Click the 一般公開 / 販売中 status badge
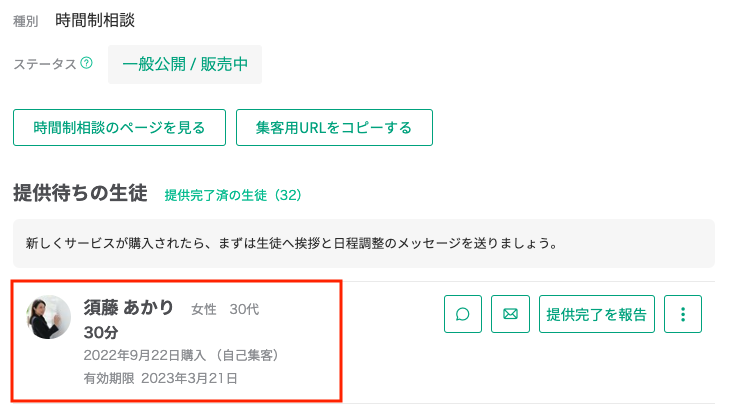 point(185,65)
